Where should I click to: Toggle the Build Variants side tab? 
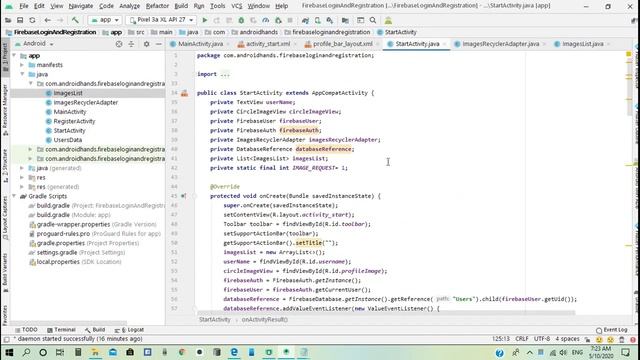5,273
